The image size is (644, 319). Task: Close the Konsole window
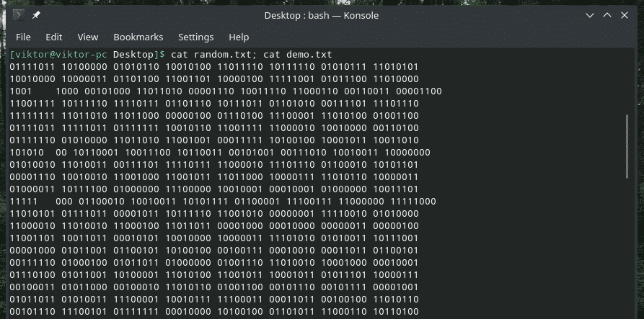coord(626,15)
